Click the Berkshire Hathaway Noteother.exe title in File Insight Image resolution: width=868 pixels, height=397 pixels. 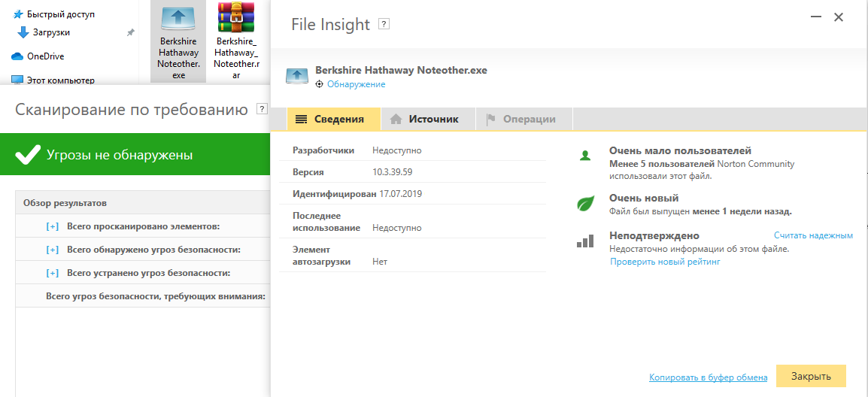[402, 71]
